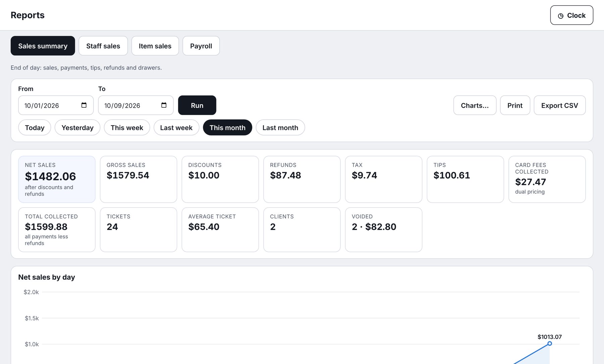Image resolution: width=604 pixels, height=364 pixels.
Task: Select the Last week preset
Action: [x=176, y=127]
